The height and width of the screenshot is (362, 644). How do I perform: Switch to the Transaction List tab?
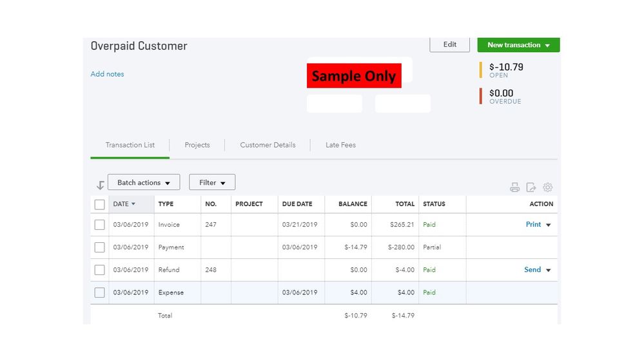[x=130, y=145]
